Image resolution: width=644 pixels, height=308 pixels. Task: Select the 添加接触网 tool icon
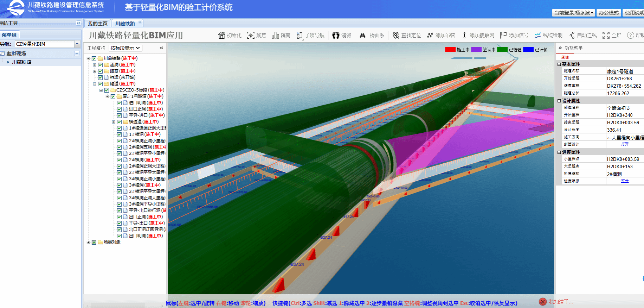pos(464,35)
